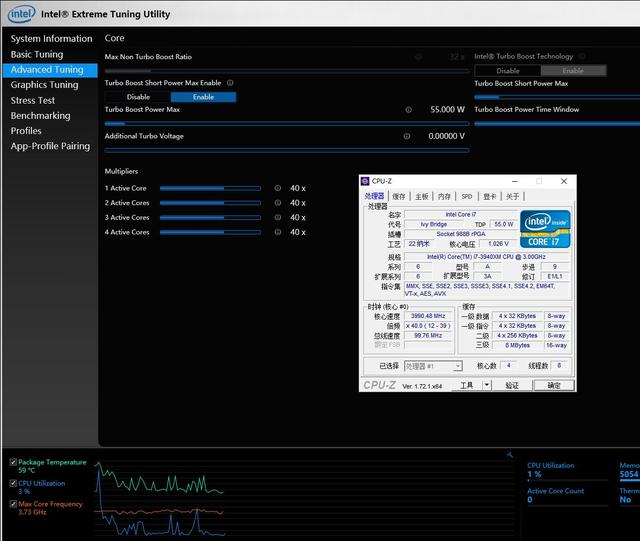Set Turbo Boost Short Power Max Enable to Disable
The width and height of the screenshot is (640, 541).
point(138,97)
